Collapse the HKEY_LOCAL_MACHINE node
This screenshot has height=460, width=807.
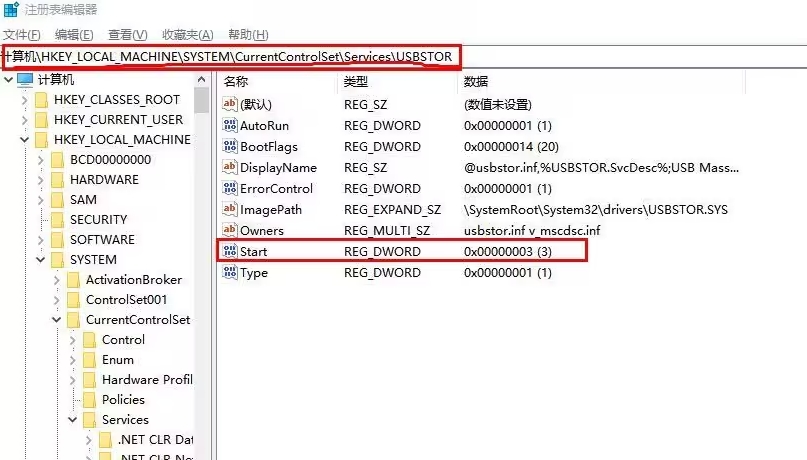[24, 140]
